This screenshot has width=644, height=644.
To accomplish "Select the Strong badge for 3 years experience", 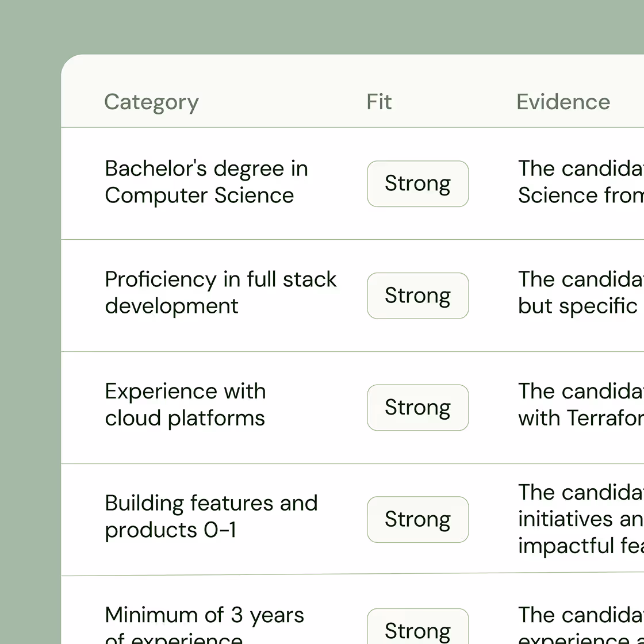I will coord(417,630).
